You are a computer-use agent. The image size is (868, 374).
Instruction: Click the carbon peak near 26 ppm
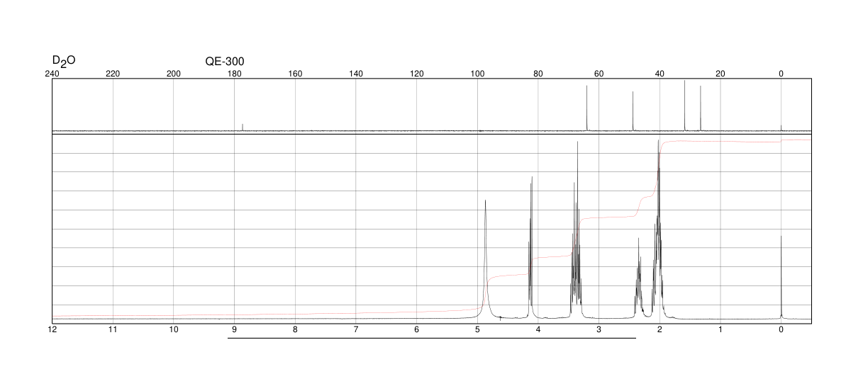coord(701,108)
